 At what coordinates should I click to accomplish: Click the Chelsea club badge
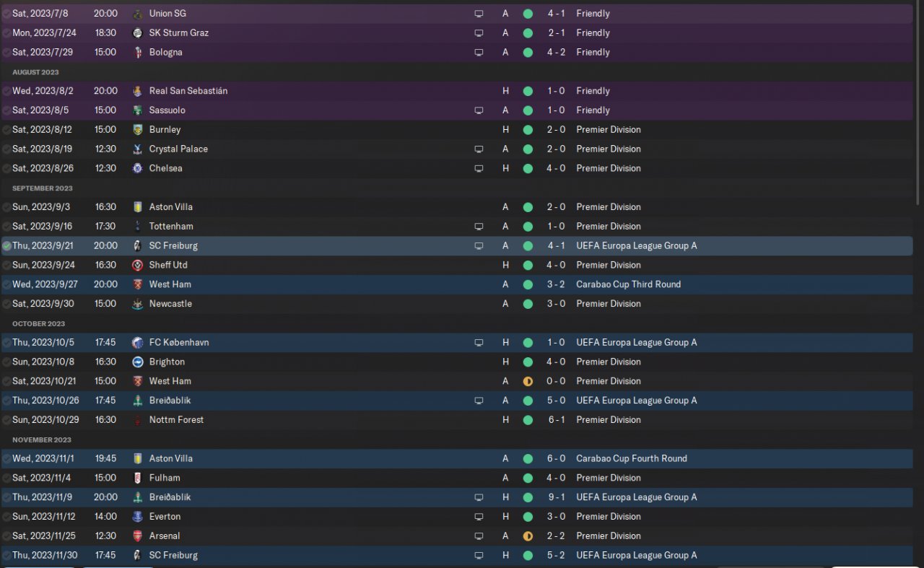click(x=138, y=168)
